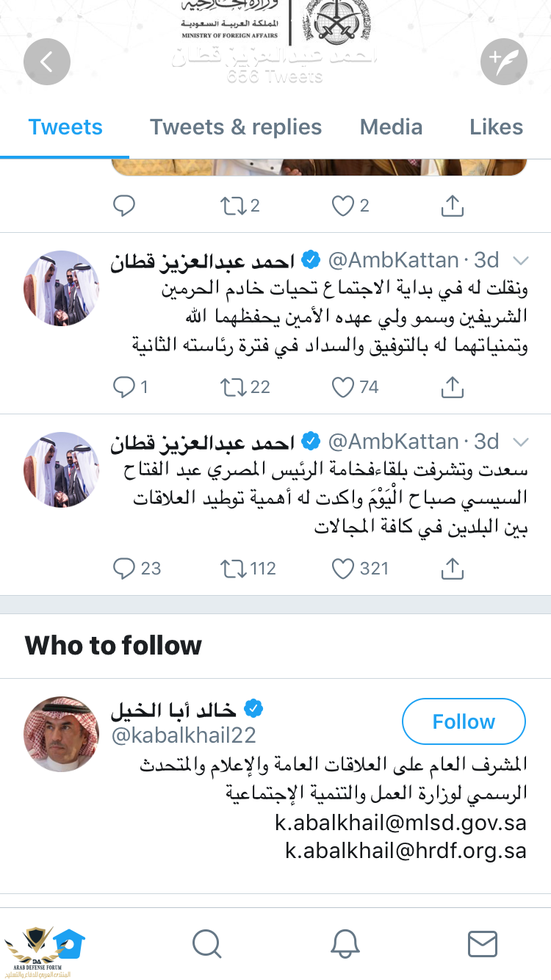Tap خالد أبا الخيل's profile photo
This screenshot has width=551, height=980.
[x=62, y=733]
